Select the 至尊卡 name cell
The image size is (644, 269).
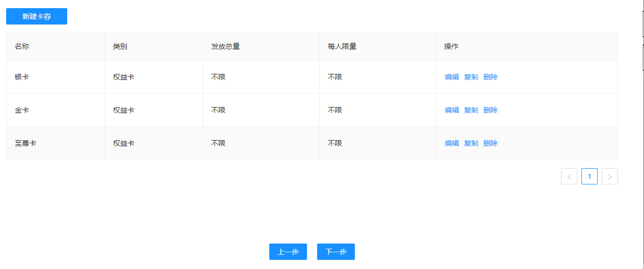tap(25, 143)
